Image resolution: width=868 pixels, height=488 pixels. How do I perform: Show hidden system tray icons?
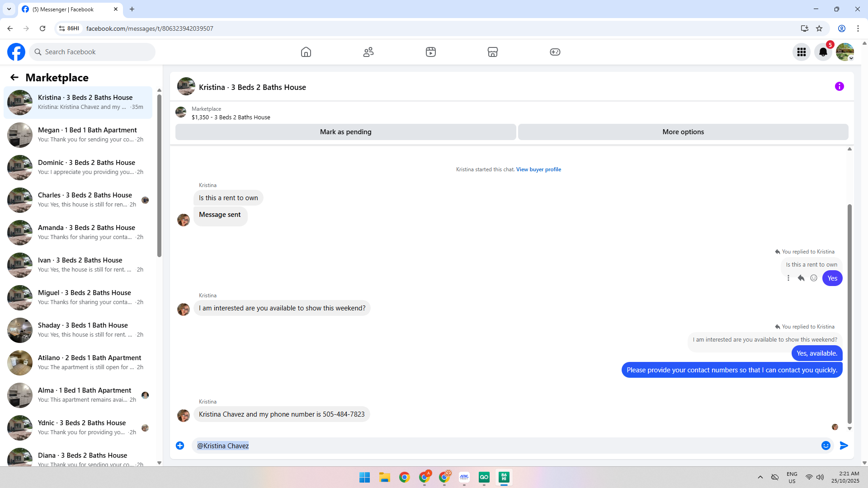[760, 477]
